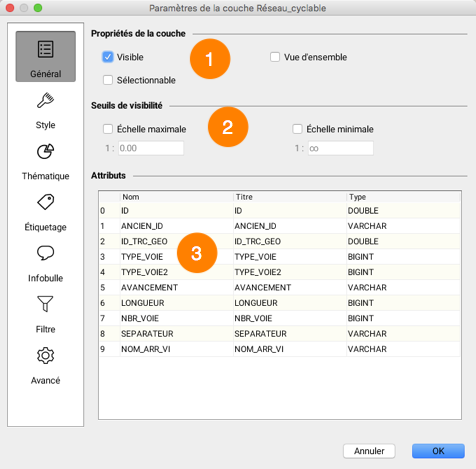
Task: Open the Étiquetage tag icon
Action: click(45, 202)
